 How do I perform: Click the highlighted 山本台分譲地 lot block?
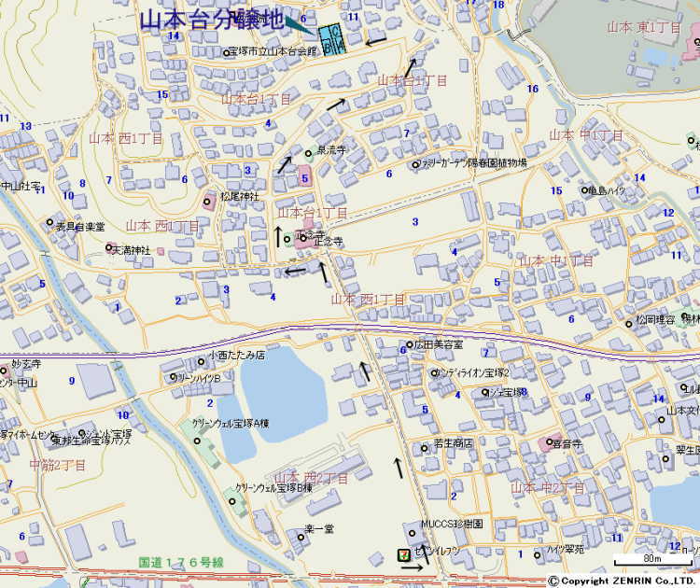(330, 39)
